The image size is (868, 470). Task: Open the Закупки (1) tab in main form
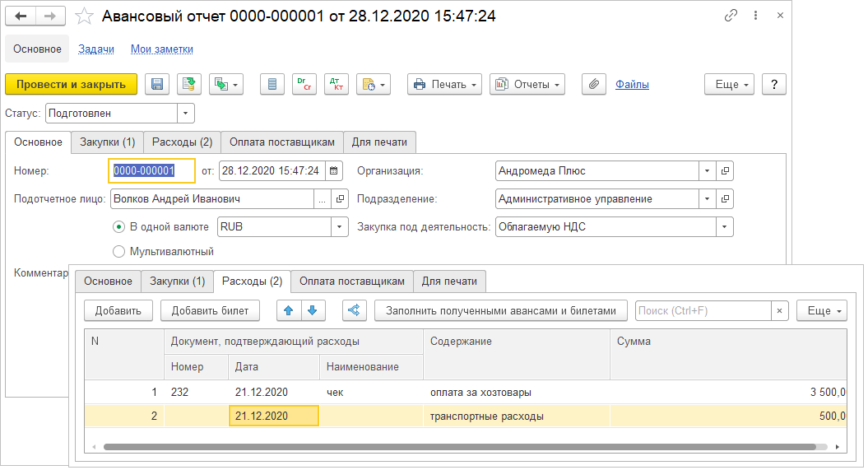pos(108,142)
